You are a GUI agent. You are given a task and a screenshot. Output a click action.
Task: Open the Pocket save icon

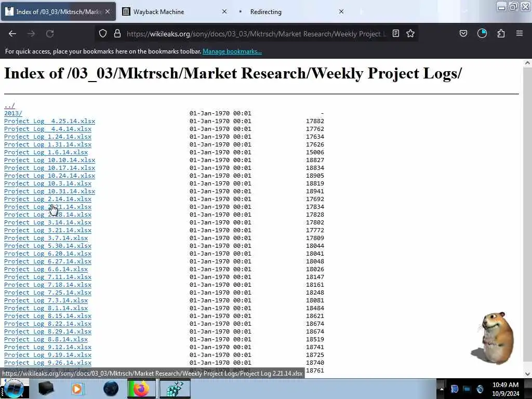pos(463,34)
